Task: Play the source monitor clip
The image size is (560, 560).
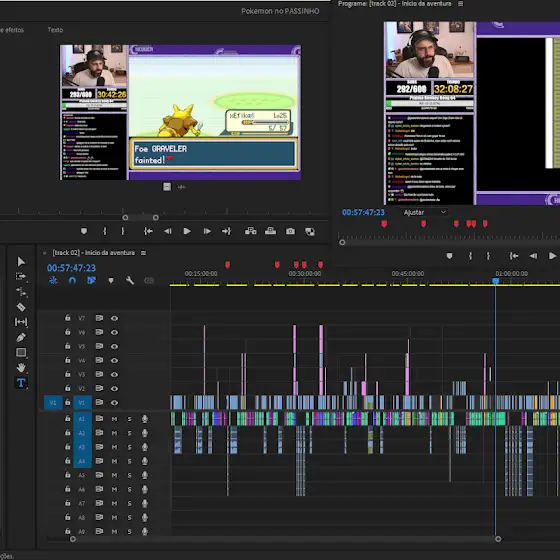Action: tap(187, 231)
